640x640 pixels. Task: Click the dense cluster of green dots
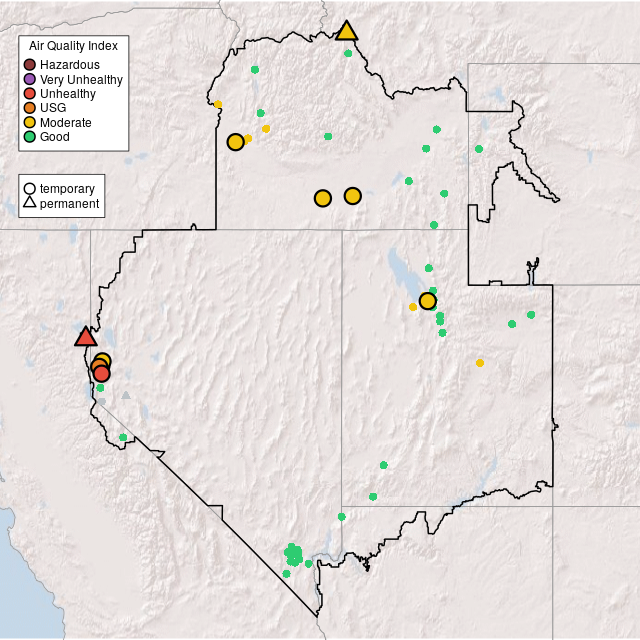click(293, 553)
